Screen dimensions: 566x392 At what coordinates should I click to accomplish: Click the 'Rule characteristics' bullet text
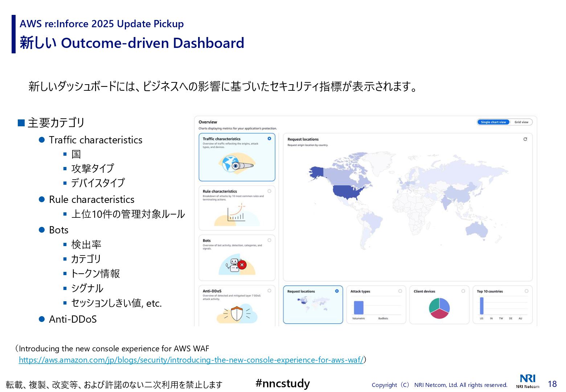coord(92,199)
